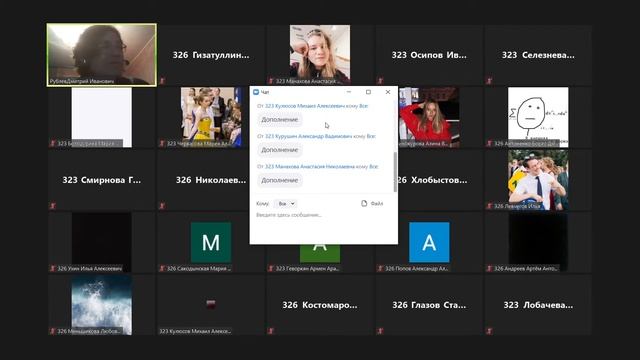Select the 323 Осипов Ив... participant tile
This screenshot has width=640, height=360.
click(x=429, y=55)
